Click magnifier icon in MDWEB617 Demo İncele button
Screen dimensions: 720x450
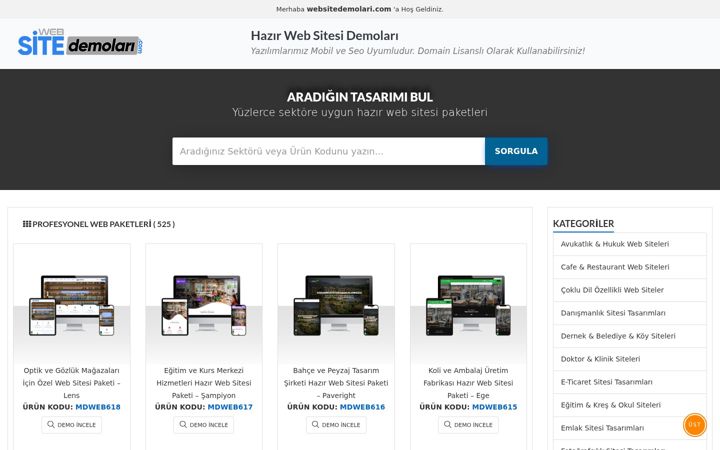pyautogui.click(x=183, y=424)
